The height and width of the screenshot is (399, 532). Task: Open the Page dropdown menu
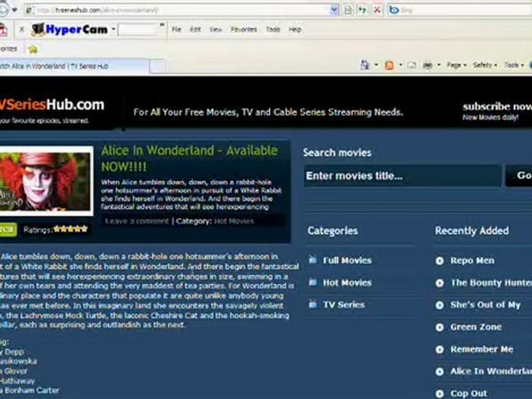(457, 65)
